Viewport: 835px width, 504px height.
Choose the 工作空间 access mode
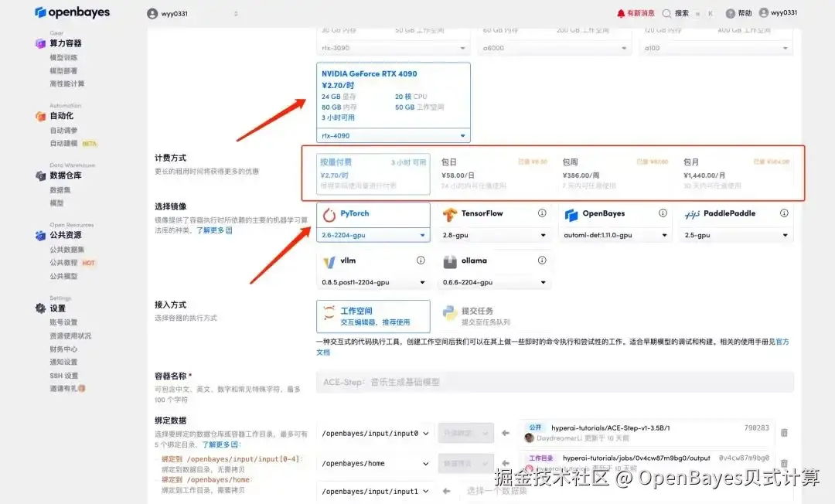point(373,317)
